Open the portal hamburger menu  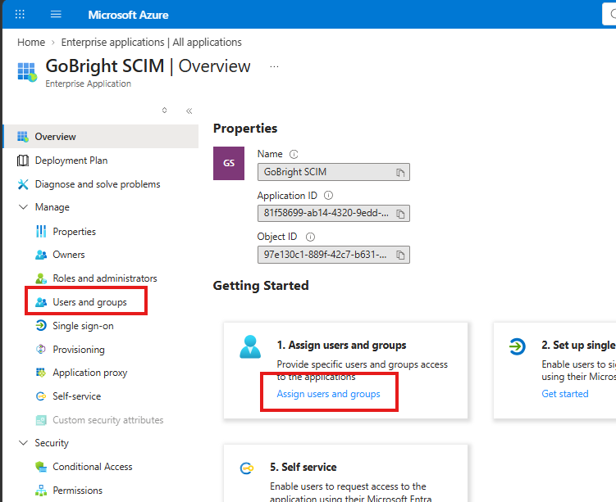coord(56,15)
